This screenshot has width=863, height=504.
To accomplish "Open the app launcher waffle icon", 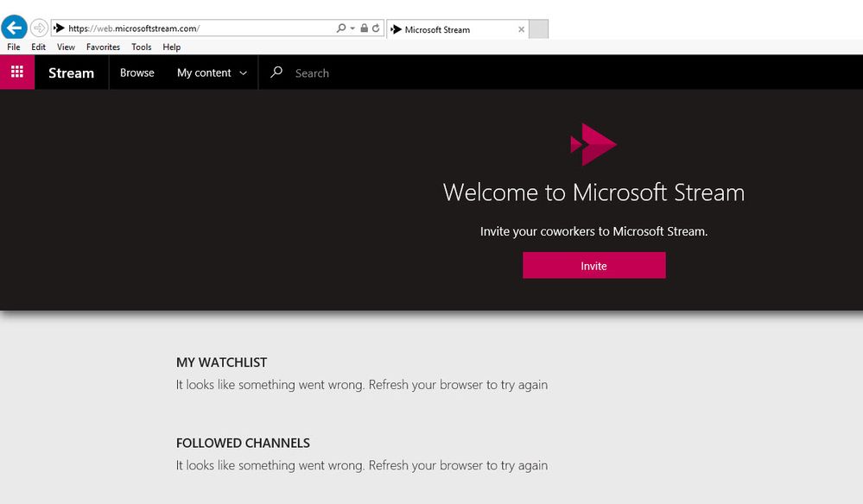I will pyautogui.click(x=17, y=72).
